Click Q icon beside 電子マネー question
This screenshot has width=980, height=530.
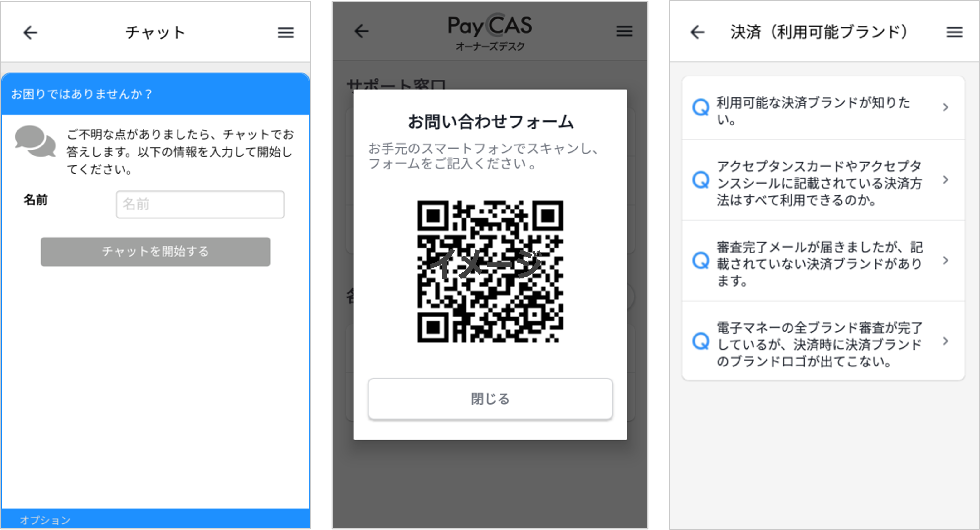[x=700, y=341]
